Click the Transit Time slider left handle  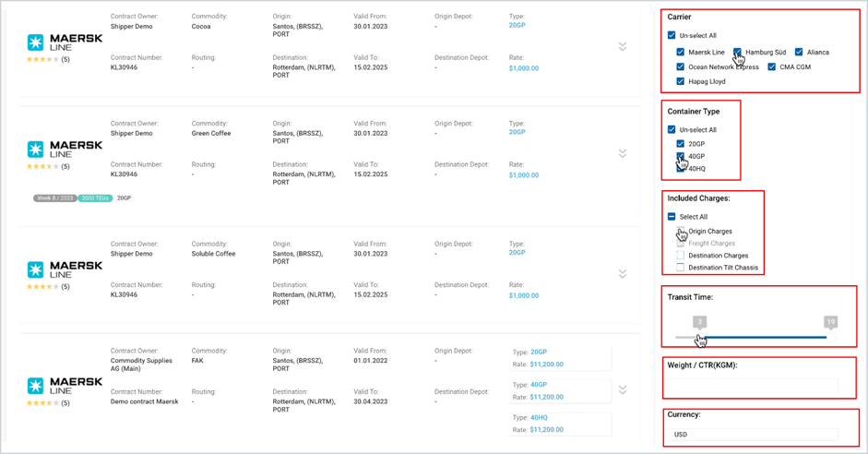coord(700,337)
